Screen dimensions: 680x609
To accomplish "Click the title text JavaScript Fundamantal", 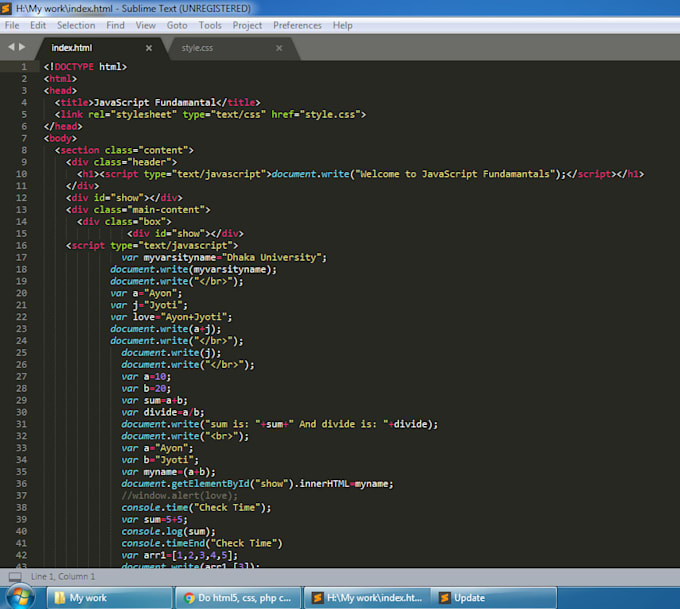I will point(155,102).
